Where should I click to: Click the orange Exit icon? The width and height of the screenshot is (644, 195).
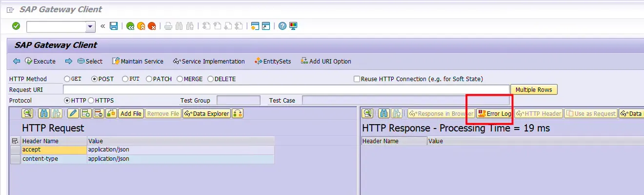(x=141, y=26)
